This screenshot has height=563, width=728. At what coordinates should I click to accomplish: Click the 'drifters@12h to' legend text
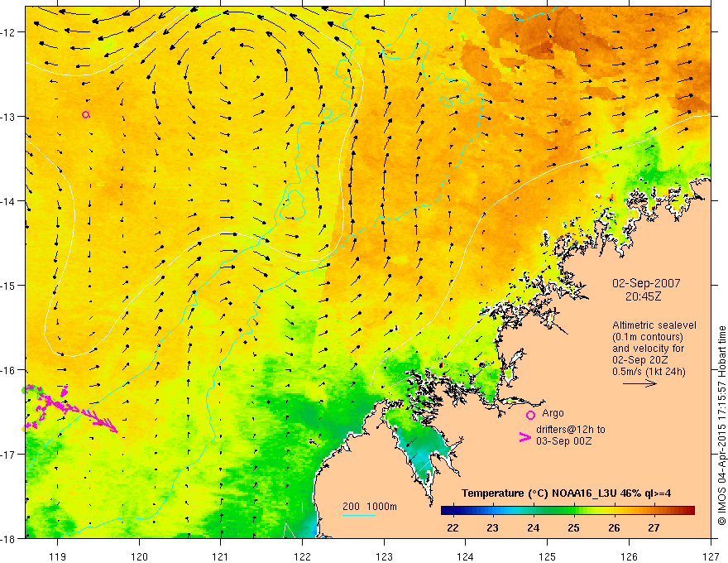point(571,430)
